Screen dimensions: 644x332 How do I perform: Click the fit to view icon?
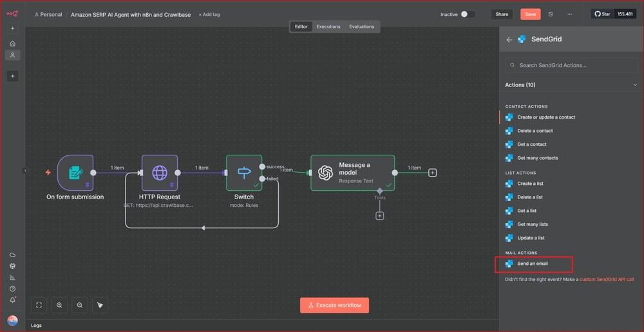(x=39, y=305)
